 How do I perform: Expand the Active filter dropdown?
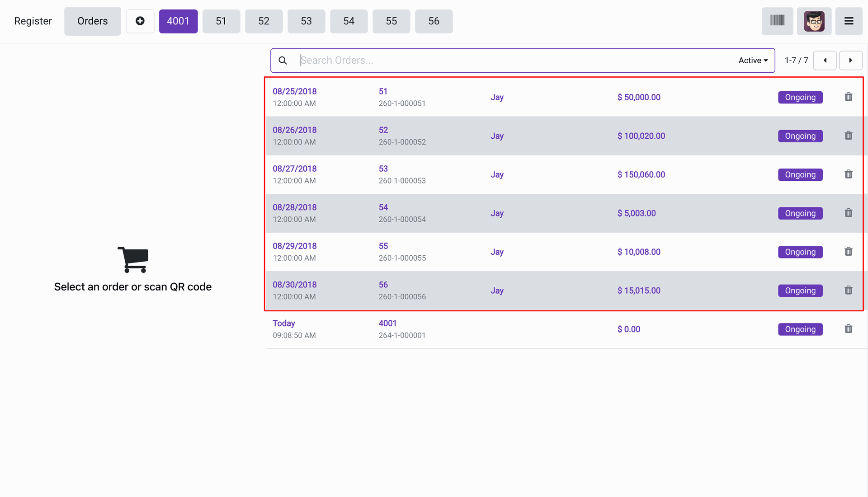tap(753, 61)
